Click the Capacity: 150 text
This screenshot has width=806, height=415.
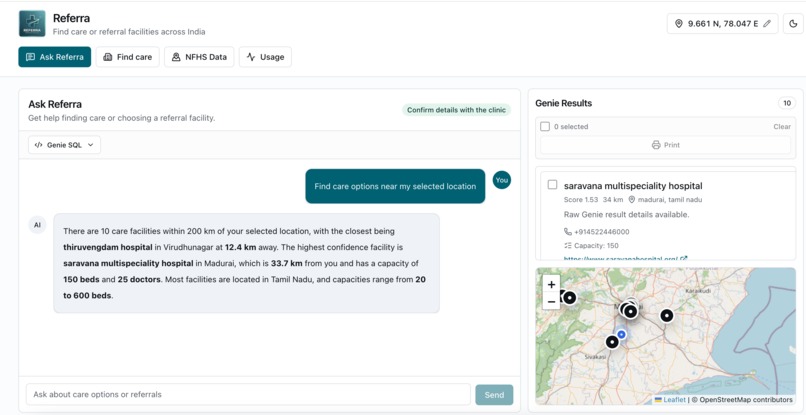pos(596,246)
